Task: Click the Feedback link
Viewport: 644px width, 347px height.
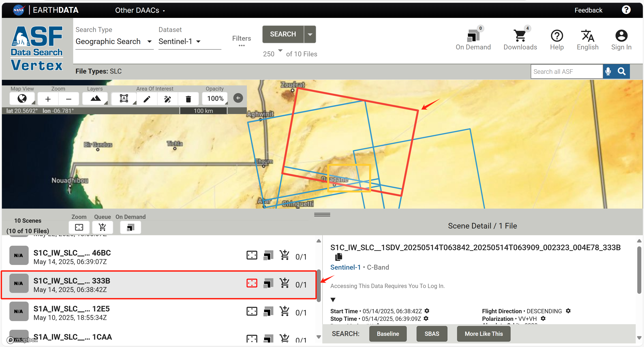Action: coord(588,10)
